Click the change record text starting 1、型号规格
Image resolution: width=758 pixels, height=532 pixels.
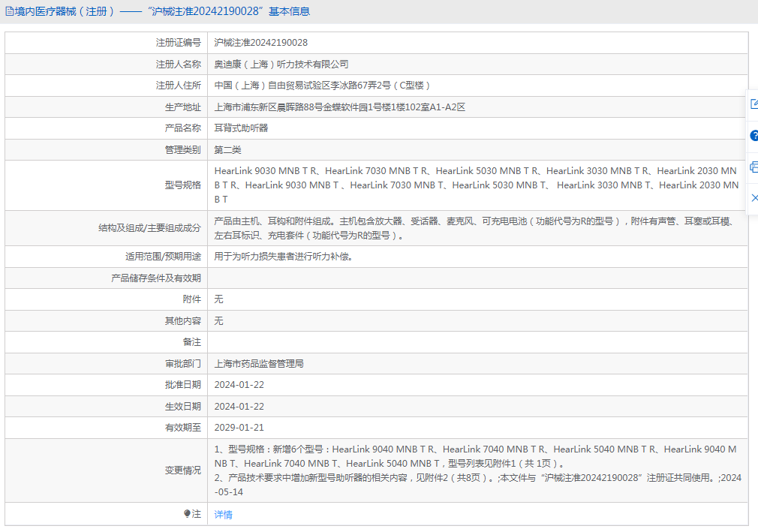pos(477,470)
